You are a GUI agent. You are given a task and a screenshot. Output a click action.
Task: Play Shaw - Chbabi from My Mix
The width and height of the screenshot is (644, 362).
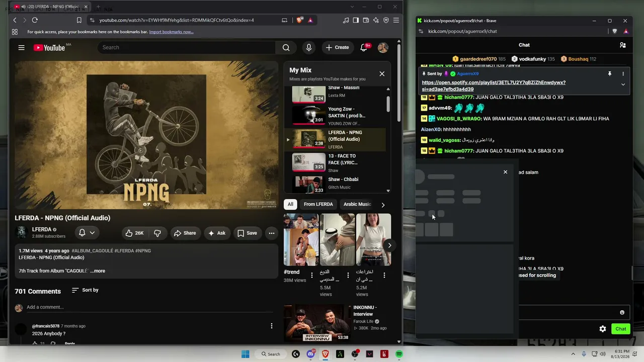pyautogui.click(x=338, y=184)
